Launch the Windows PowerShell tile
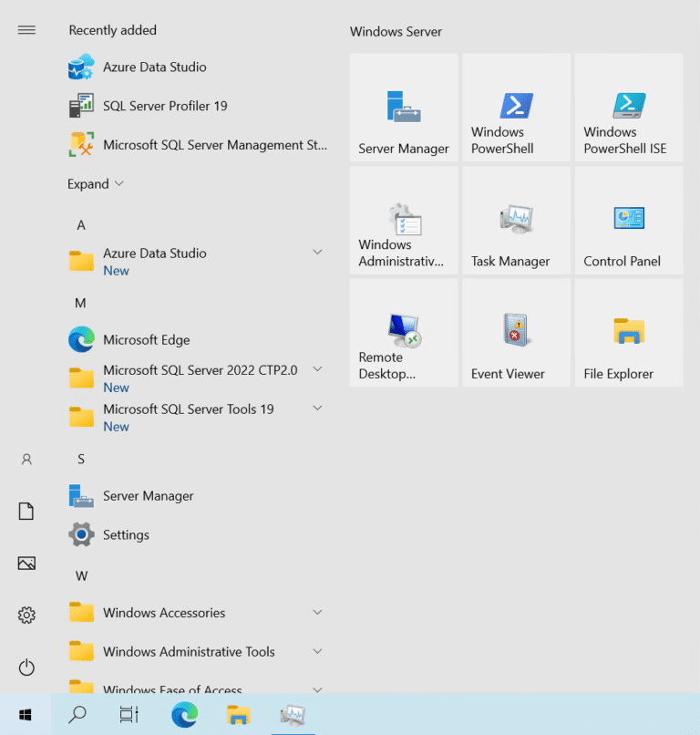The image size is (700, 735). click(x=516, y=108)
